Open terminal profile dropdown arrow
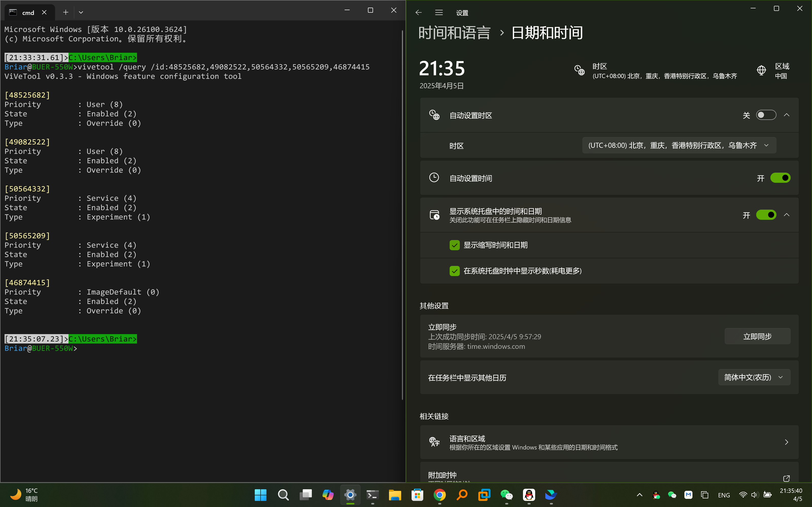This screenshot has width=812, height=507. 81,12
